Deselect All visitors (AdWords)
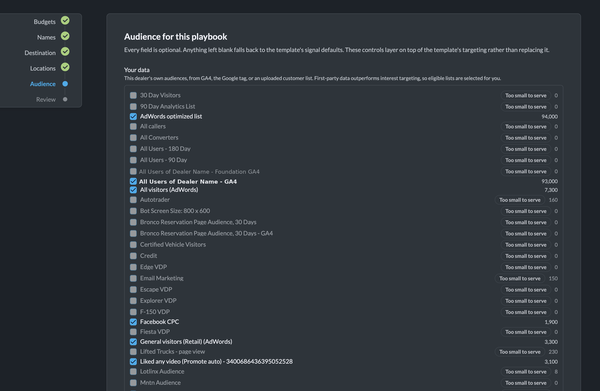Image resolution: width=600 pixels, height=391 pixels. point(133,190)
